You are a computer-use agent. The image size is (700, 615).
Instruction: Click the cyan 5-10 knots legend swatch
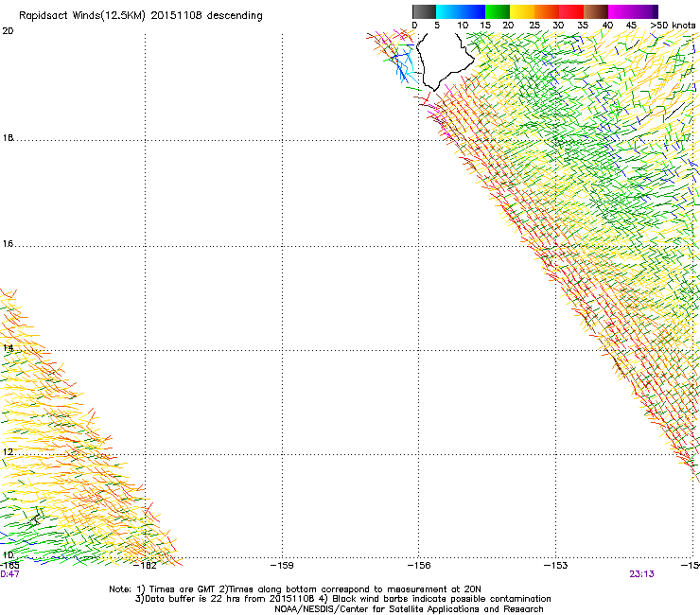(x=448, y=11)
